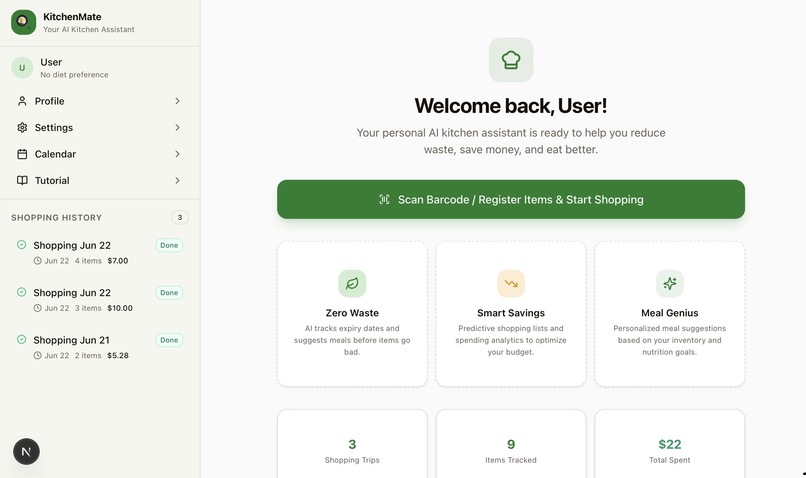806x478 pixels.
Task: Click the '4 items' label
Action: (x=88, y=261)
